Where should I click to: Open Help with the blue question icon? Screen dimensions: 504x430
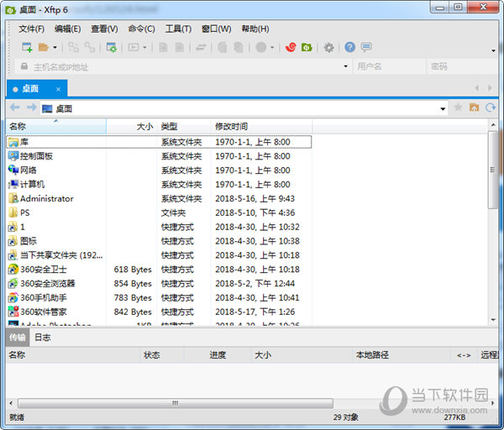[350, 47]
